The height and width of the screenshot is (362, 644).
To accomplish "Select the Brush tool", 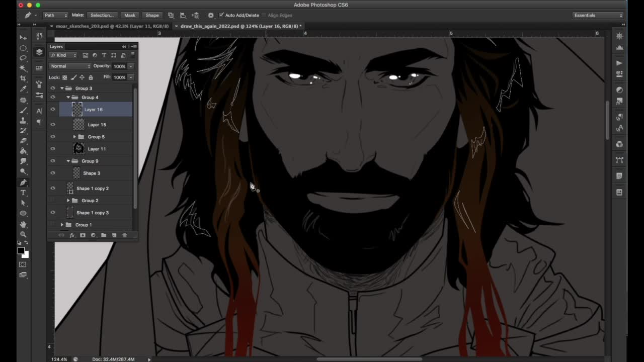I will pyautogui.click(x=23, y=110).
